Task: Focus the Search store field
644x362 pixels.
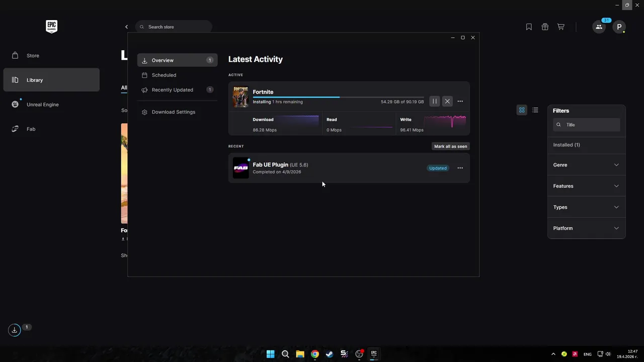Action: click(x=174, y=27)
